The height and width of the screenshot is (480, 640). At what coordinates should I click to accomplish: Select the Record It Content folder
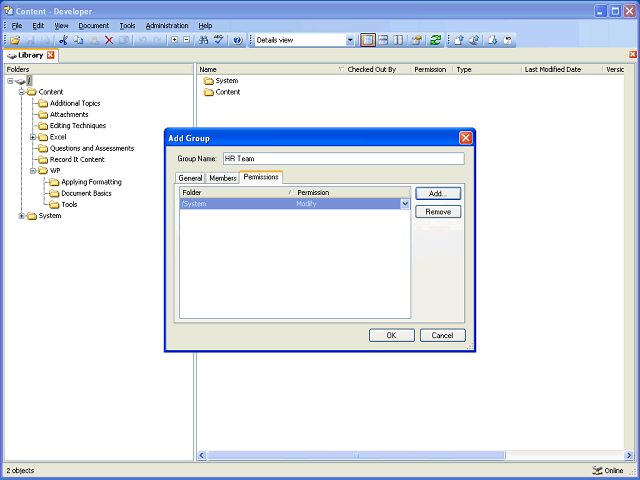(x=77, y=160)
